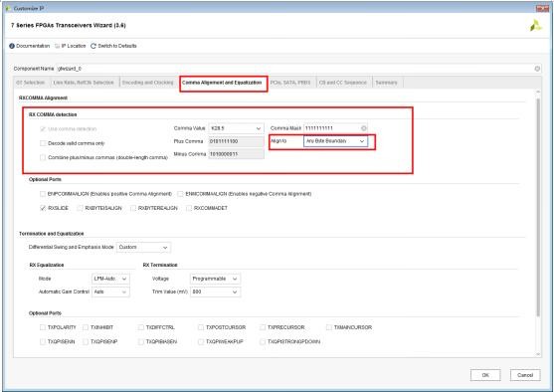Enable TXINHIBIT checkbox
The height and width of the screenshot is (392, 554).
(86, 327)
